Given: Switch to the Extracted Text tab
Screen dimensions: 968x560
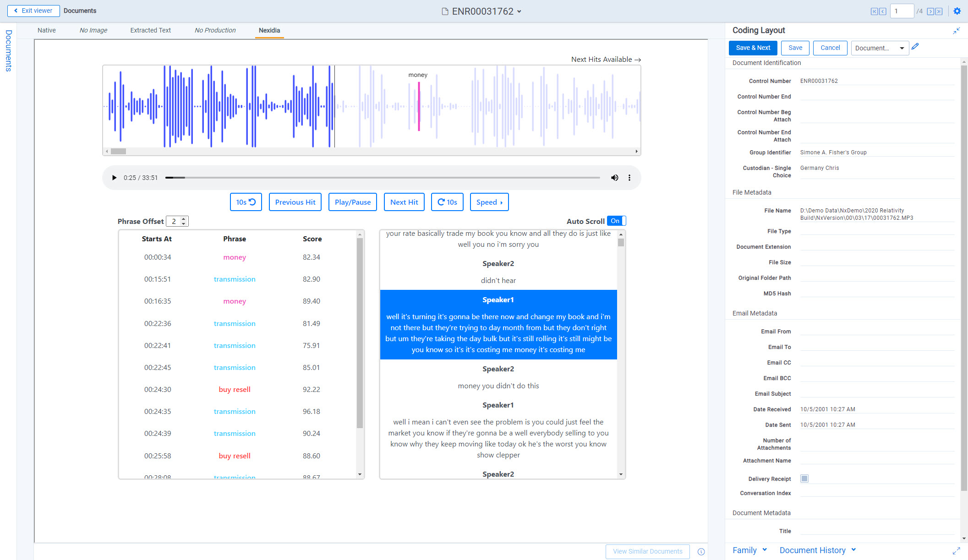Looking at the screenshot, I should click(x=150, y=30).
